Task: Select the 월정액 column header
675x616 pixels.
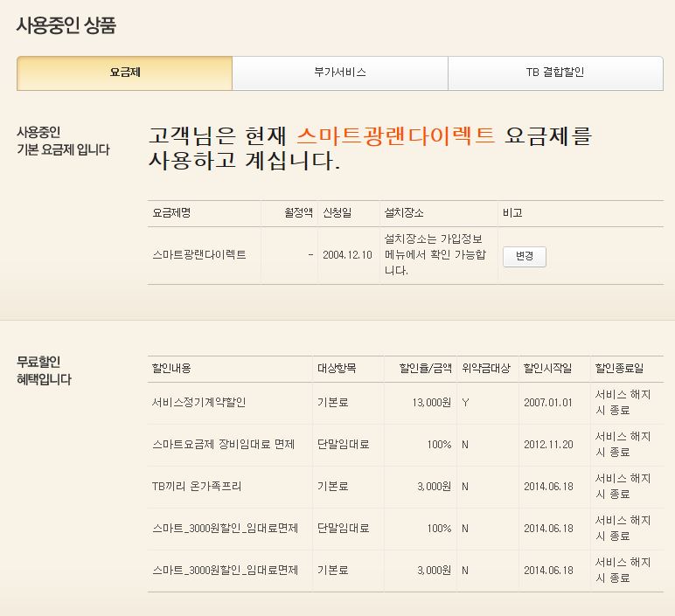Action: point(297,212)
